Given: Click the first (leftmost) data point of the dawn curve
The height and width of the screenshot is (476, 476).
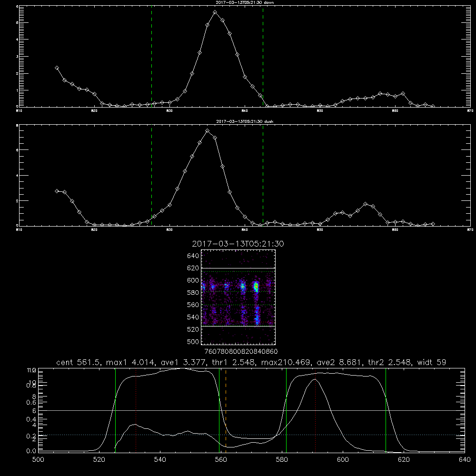Looking at the screenshot, I should (57, 68).
